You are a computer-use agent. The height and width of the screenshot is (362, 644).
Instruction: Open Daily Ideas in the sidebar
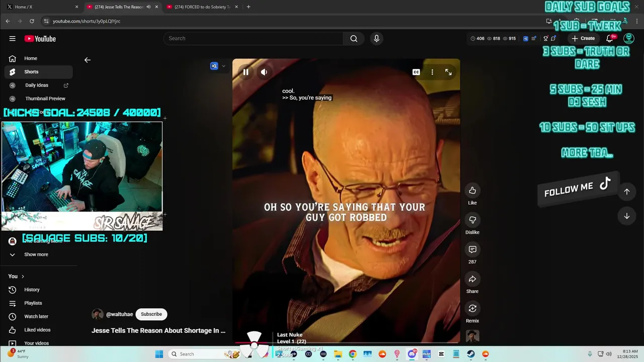click(x=38, y=85)
